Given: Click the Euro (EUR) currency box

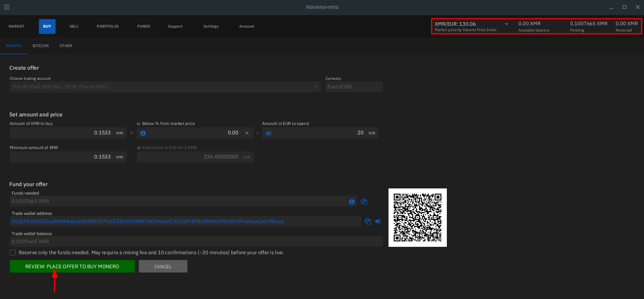Looking at the screenshot, I should pos(353,87).
